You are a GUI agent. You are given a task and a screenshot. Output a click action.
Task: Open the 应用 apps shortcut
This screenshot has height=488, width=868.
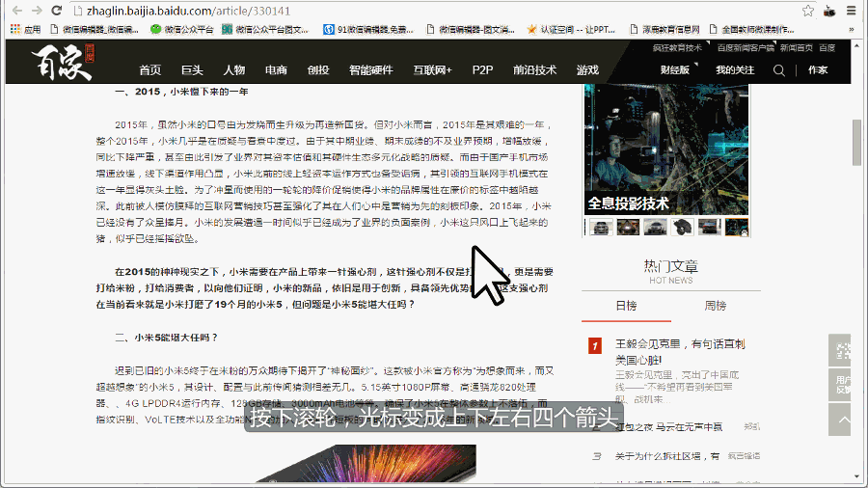(25, 29)
